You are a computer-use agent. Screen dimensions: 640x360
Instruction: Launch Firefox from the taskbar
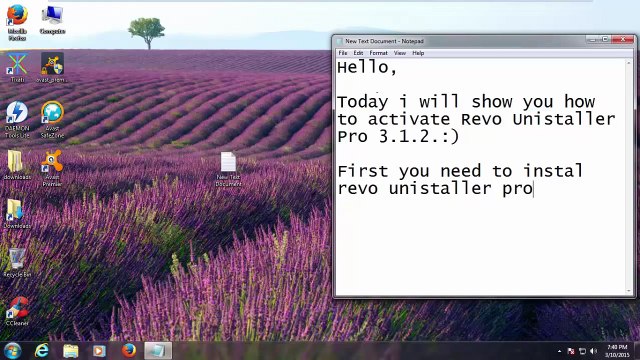pyautogui.click(x=129, y=351)
